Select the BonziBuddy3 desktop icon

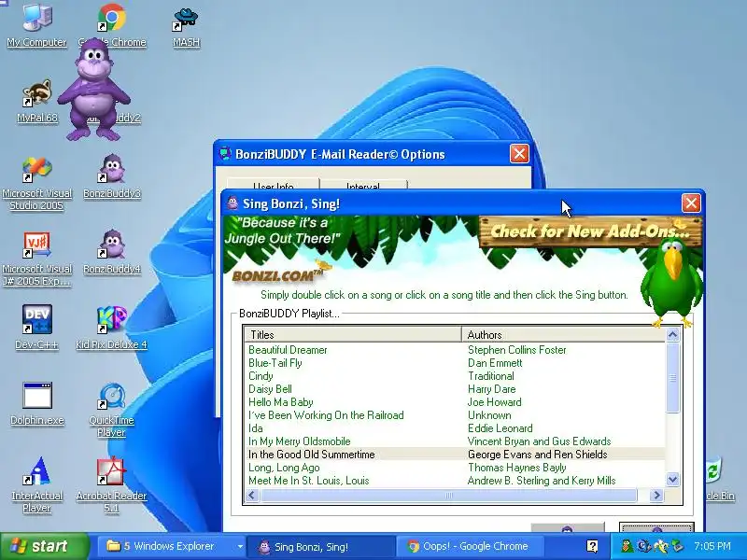112,175
